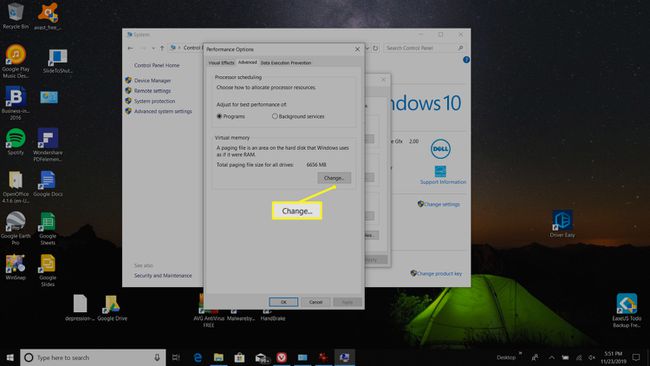The width and height of the screenshot is (650, 366).
Task: Click the taskbar clock showing 5:51 PM
Action: tap(613, 357)
